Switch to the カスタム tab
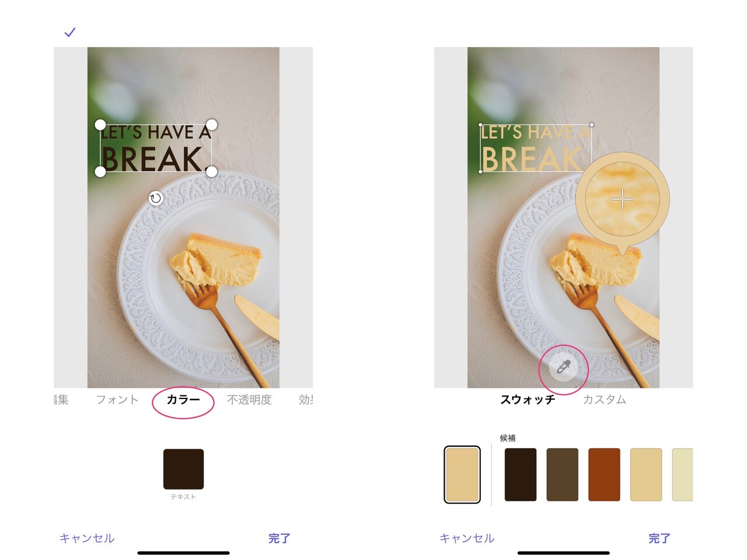The width and height of the screenshot is (747, 560). pos(605,400)
